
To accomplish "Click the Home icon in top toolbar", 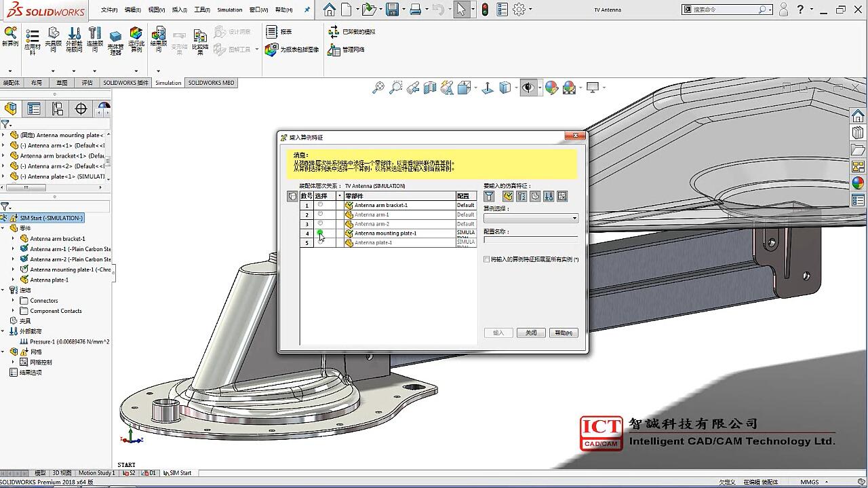I will pyautogui.click(x=329, y=10).
